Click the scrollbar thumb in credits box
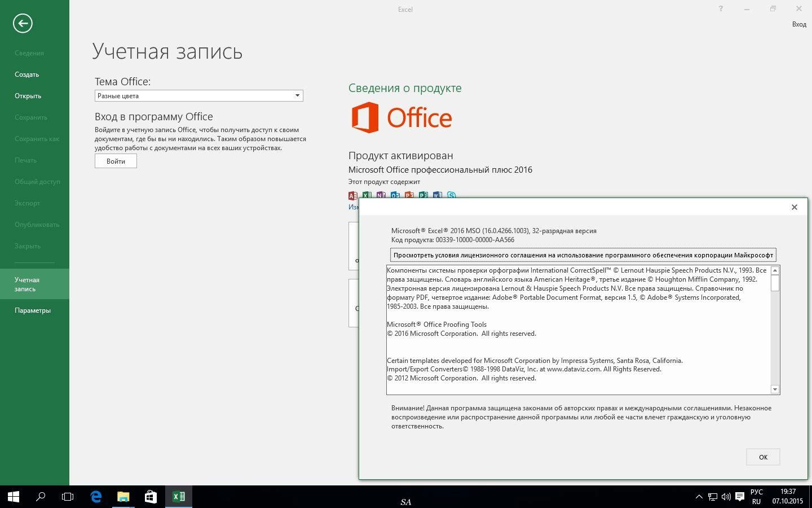This screenshot has width=812, height=508. (x=775, y=283)
